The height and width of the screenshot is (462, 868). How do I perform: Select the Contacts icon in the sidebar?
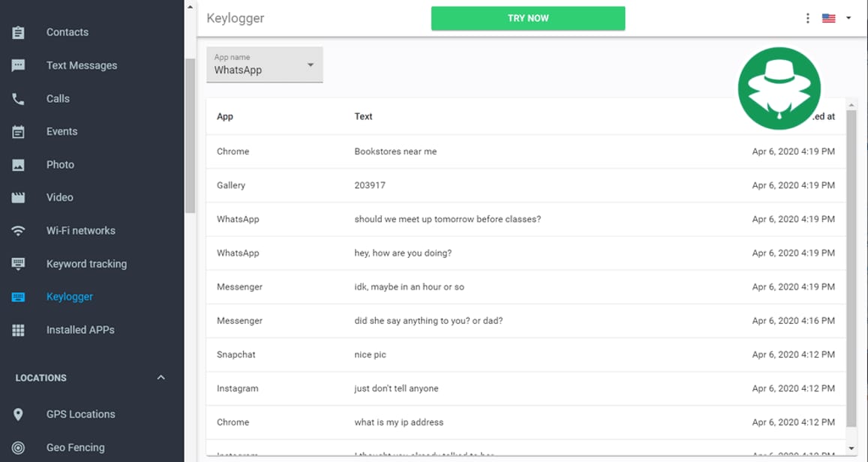18,32
